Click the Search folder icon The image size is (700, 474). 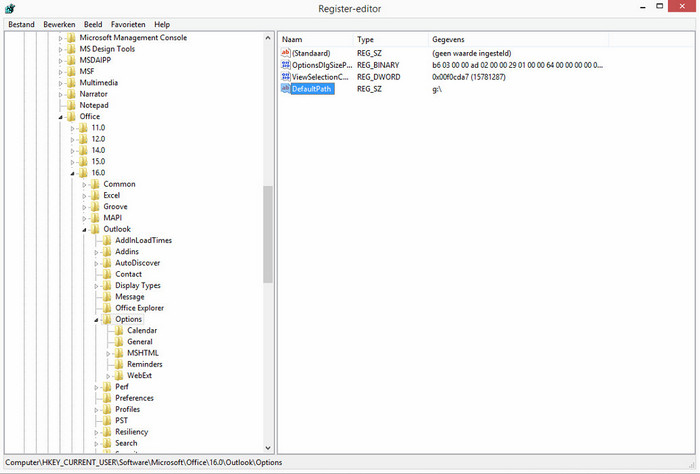pyautogui.click(x=107, y=443)
